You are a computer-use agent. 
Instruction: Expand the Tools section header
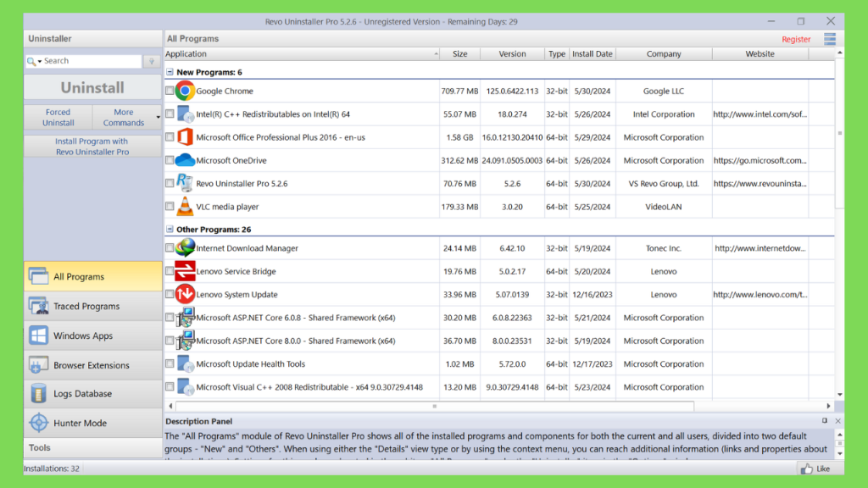[93, 447]
